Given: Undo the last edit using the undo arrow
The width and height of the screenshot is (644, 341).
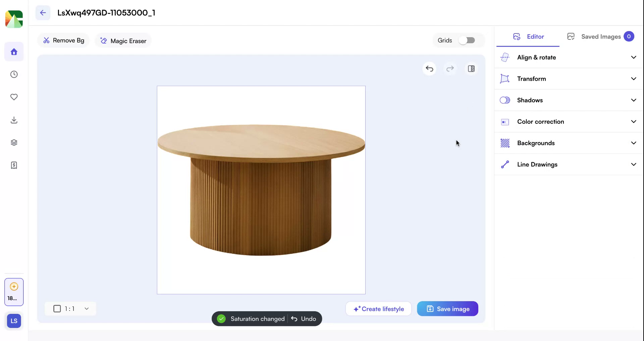Looking at the screenshot, I should click(429, 69).
